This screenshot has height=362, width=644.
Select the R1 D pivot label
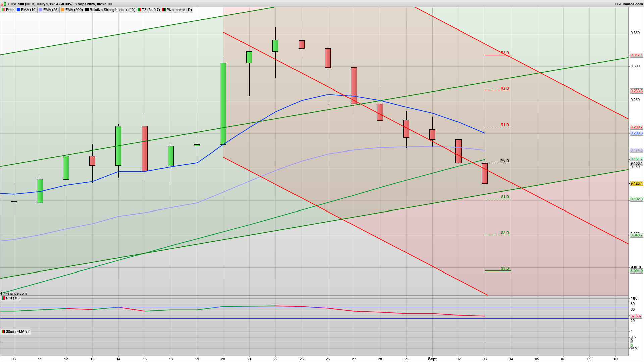[x=505, y=125]
